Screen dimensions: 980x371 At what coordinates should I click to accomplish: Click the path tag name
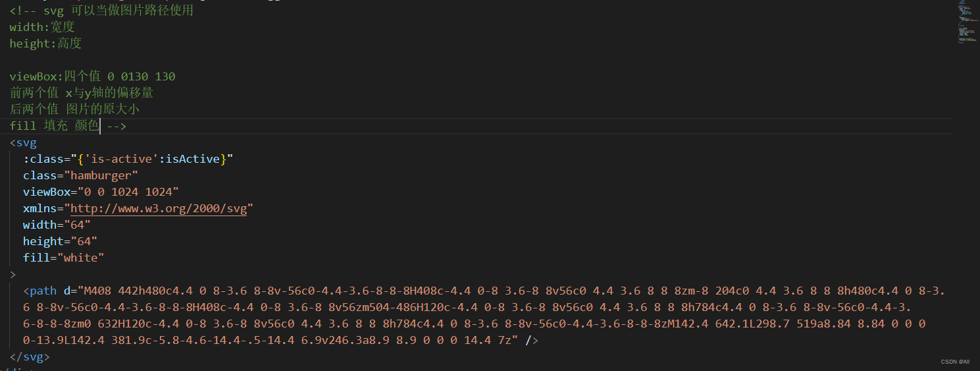43,291
